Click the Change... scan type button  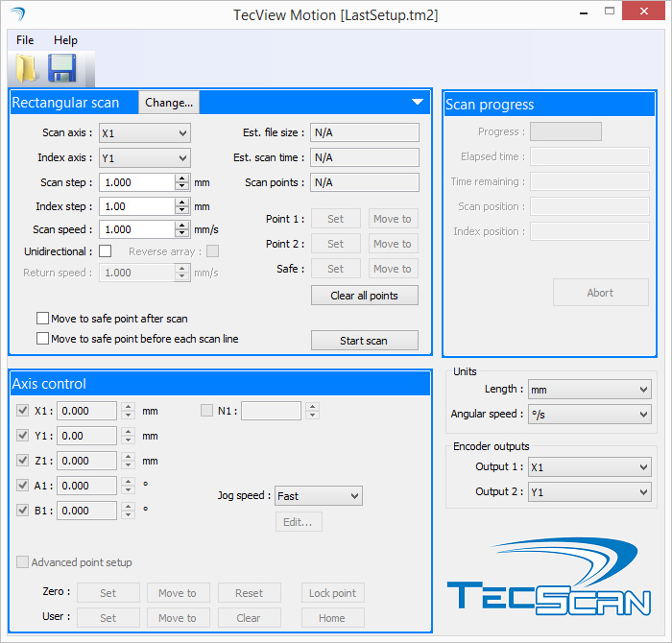[x=169, y=103]
